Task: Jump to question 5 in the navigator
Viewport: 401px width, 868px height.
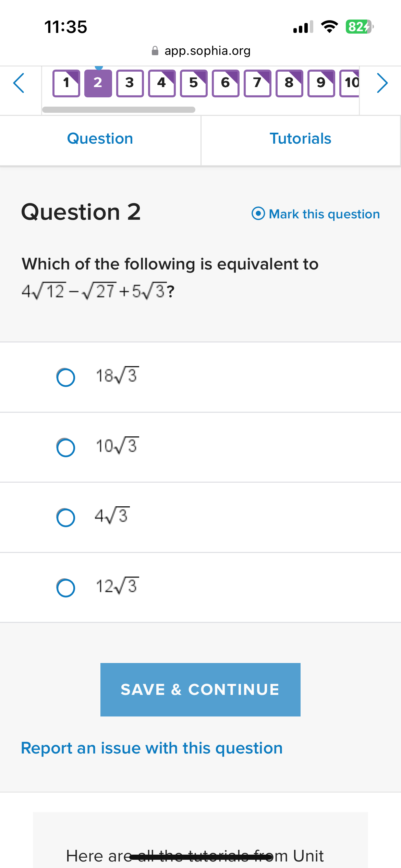Action: tap(193, 82)
